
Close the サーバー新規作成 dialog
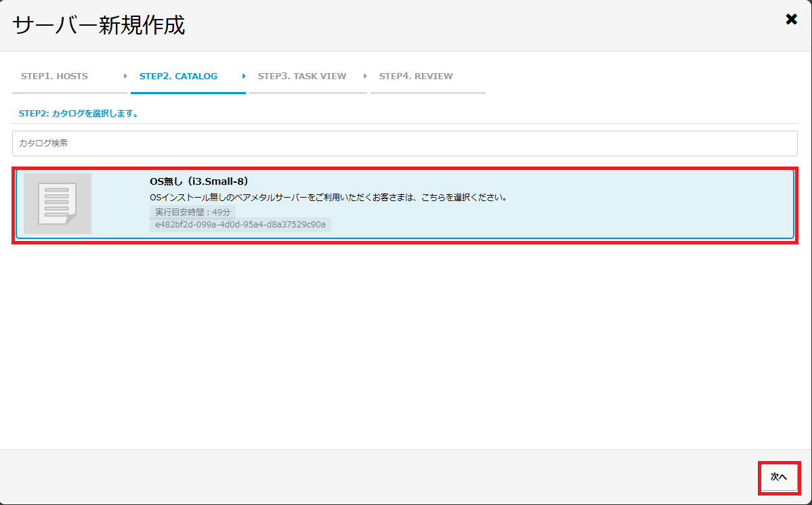click(791, 20)
